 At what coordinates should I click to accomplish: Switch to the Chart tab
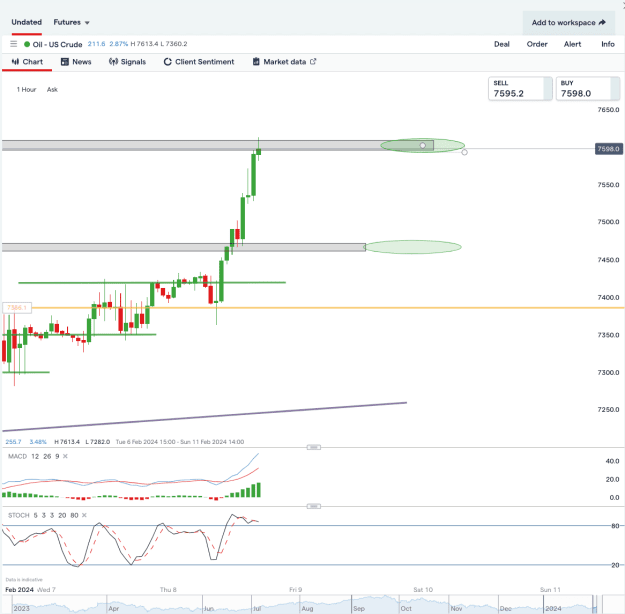(x=27, y=62)
